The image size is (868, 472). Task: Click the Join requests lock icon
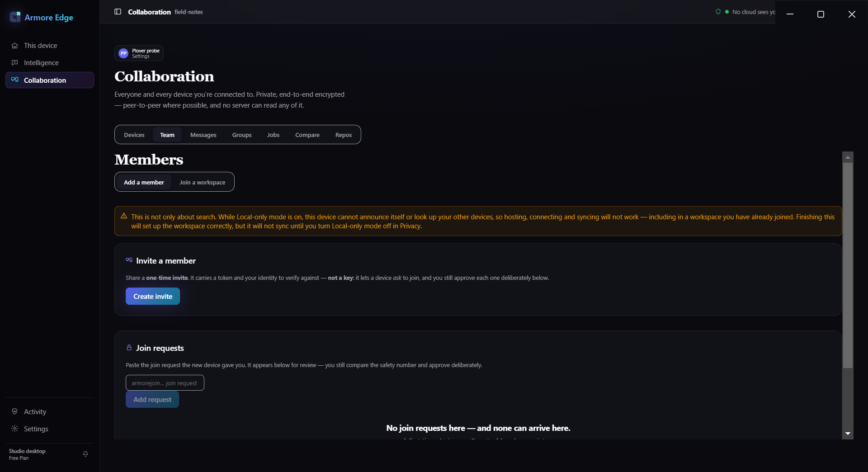click(129, 347)
